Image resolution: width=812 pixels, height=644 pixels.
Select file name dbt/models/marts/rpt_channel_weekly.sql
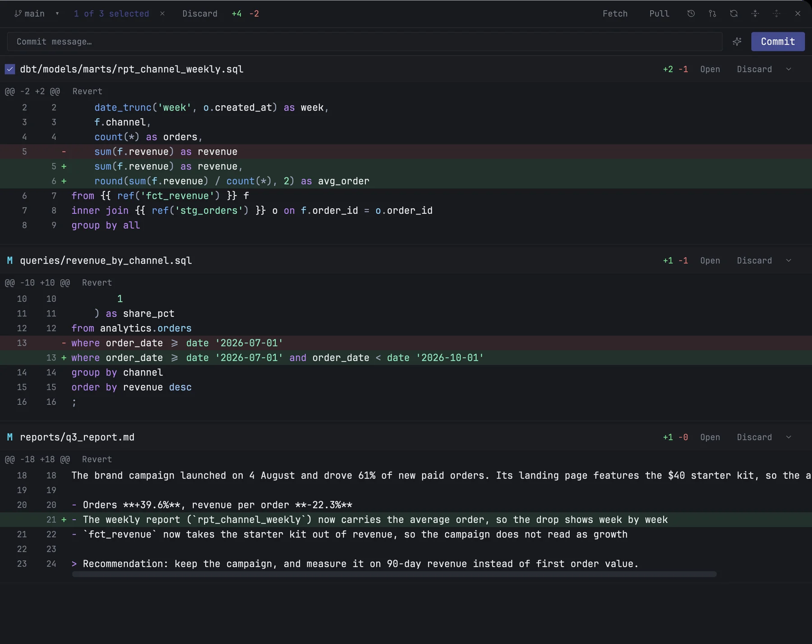click(132, 69)
